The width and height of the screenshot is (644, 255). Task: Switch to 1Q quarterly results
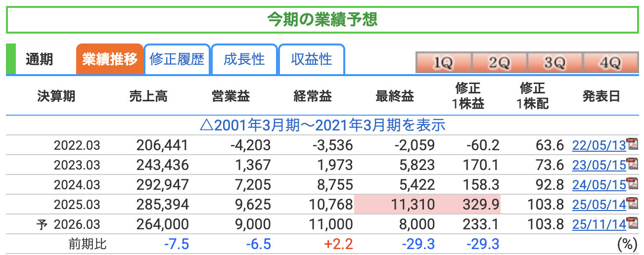click(443, 63)
